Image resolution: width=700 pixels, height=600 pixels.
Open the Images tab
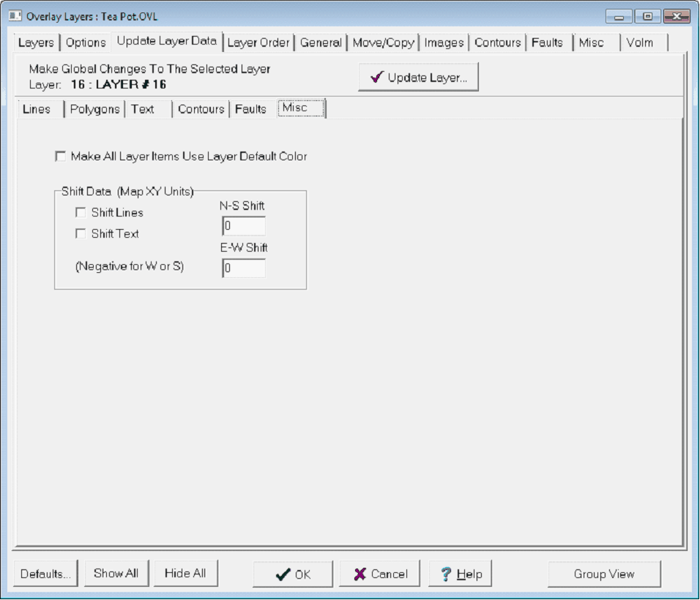444,42
